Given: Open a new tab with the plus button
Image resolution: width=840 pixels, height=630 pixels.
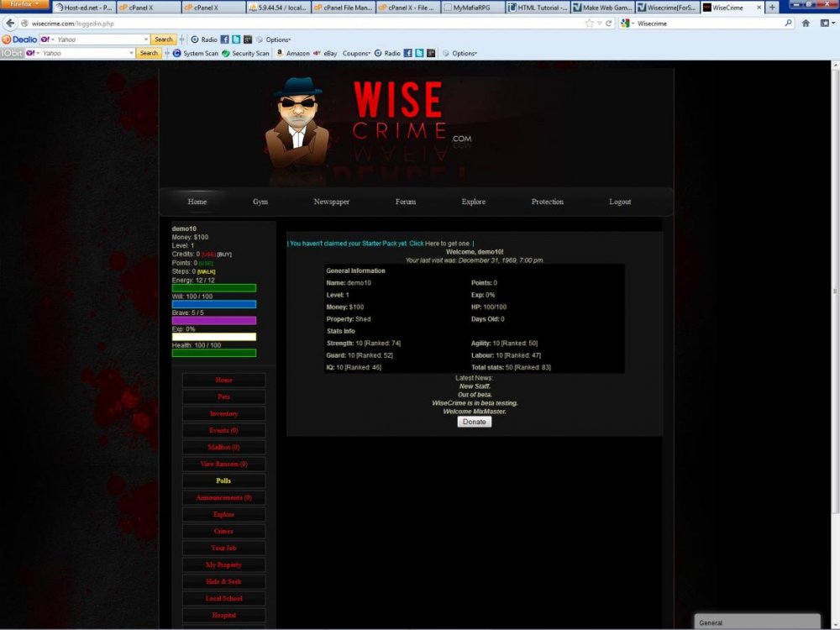Looking at the screenshot, I should 772,8.
